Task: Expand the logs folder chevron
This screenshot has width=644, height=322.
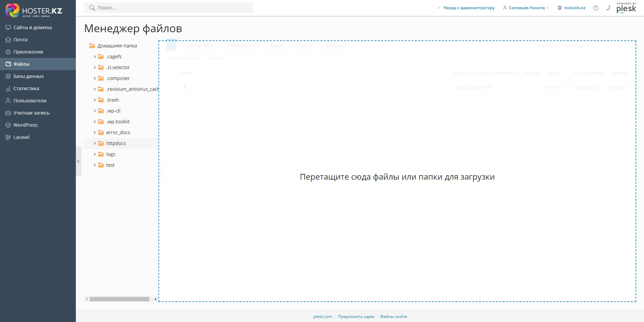Action: (95, 154)
